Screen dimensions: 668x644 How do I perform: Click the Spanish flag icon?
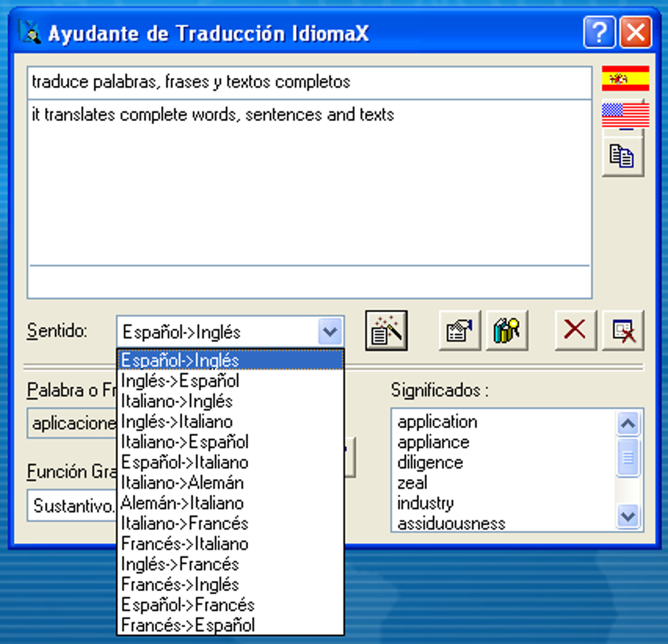point(625,79)
